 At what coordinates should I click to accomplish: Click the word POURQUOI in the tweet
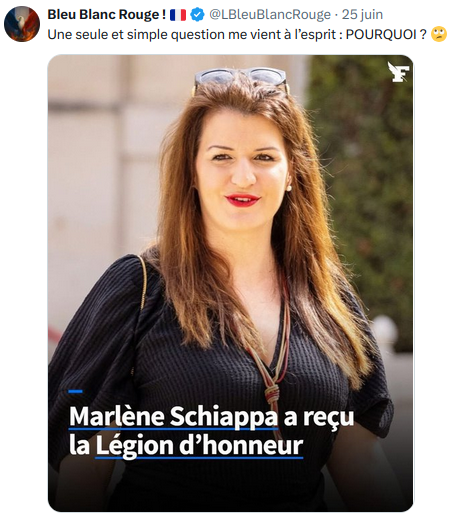tap(381, 35)
